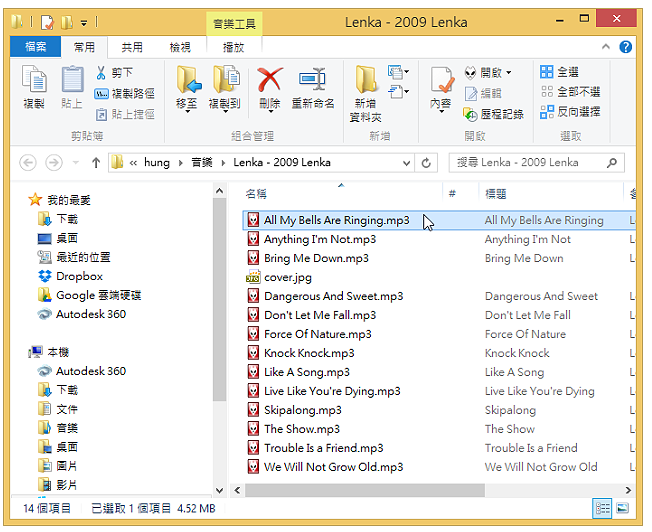This screenshot has height=532, width=652.
Task: Click the Refresh button beside address bar
Action: click(426, 163)
